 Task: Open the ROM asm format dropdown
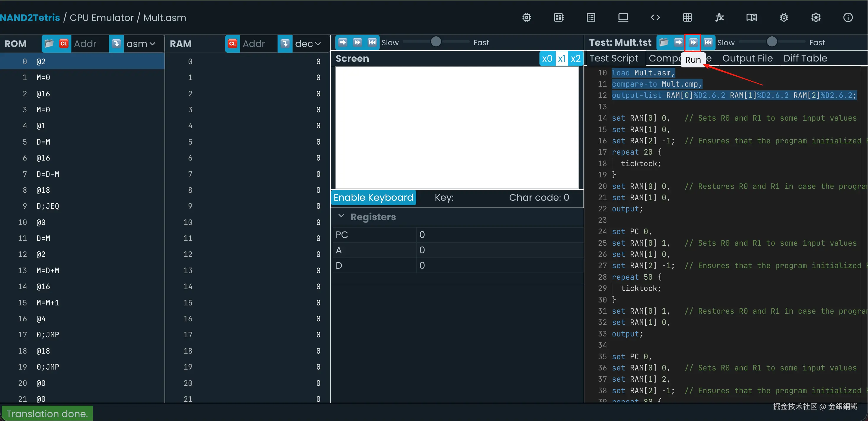pyautogui.click(x=141, y=44)
